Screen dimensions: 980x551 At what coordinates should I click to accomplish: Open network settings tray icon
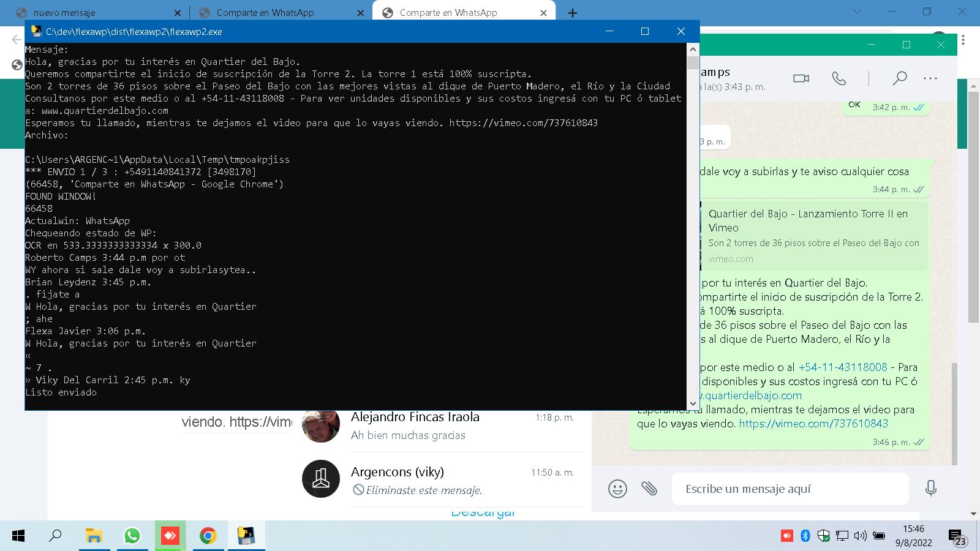[x=842, y=536]
